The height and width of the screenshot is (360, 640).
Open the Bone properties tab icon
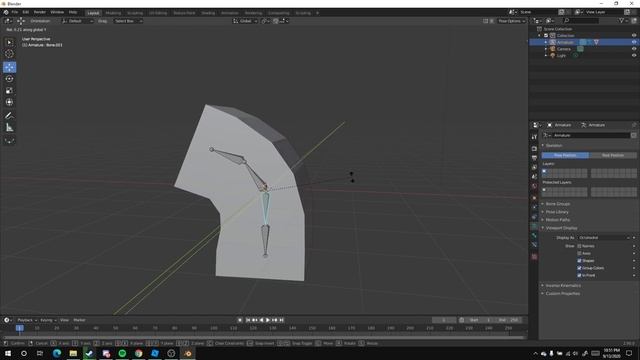[x=534, y=235]
